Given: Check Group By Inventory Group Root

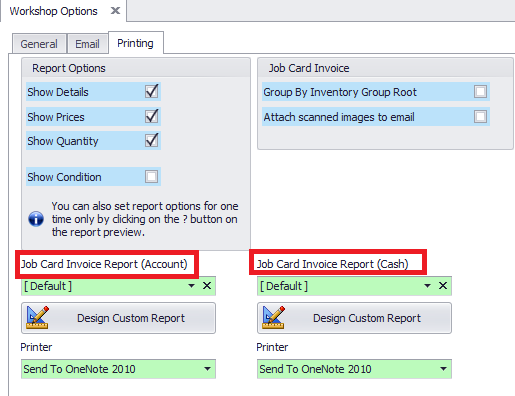Looking at the screenshot, I should pos(480,91).
